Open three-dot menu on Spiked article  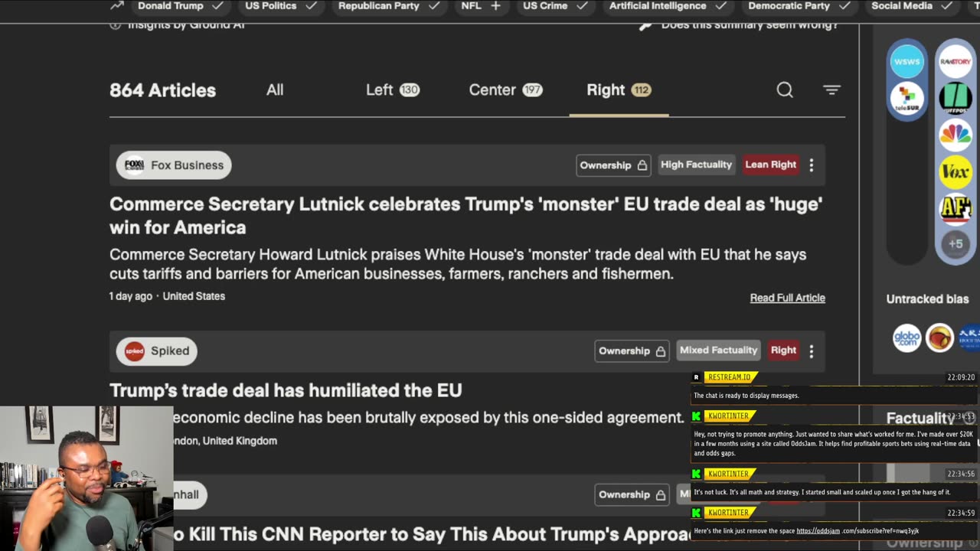click(x=812, y=350)
